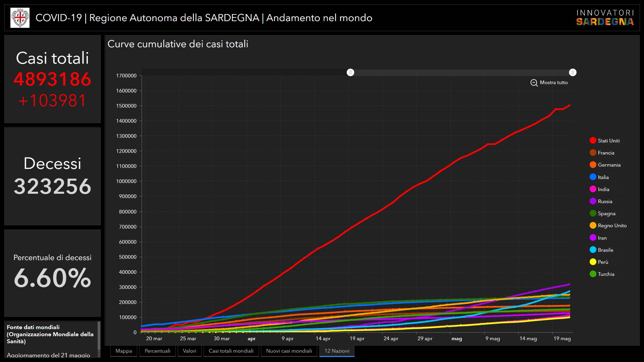Click the Spagna green legend marker

(593, 214)
